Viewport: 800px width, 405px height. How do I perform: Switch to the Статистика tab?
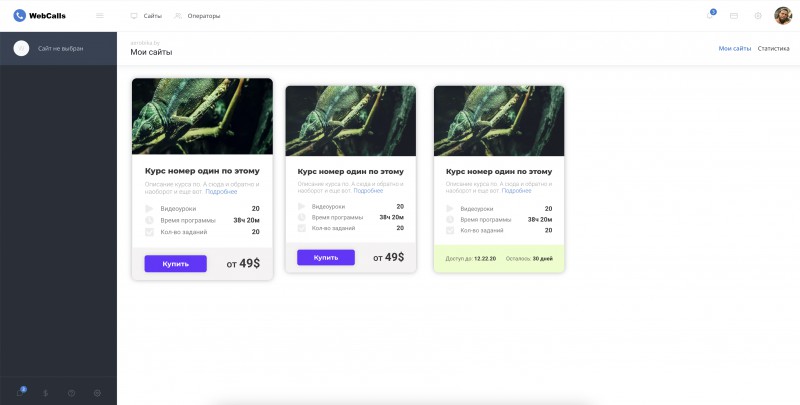(x=773, y=48)
